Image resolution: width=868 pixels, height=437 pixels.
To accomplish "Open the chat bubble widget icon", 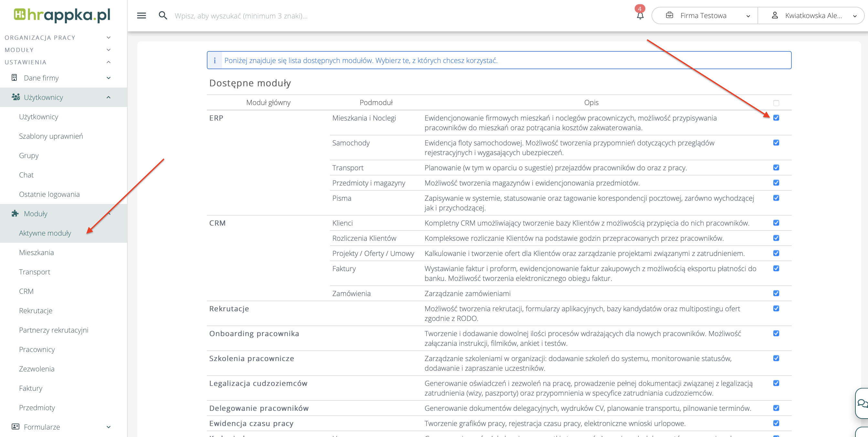I will point(862,403).
